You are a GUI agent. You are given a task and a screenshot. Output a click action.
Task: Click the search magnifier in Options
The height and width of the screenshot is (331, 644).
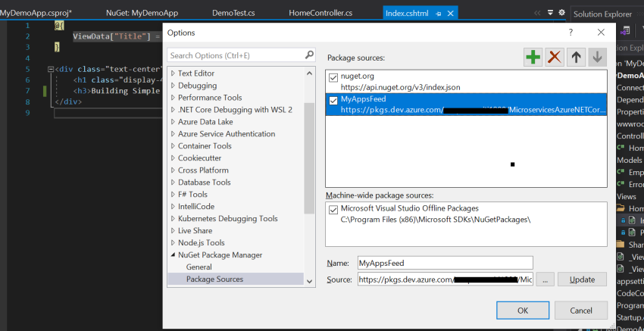[x=309, y=55]
